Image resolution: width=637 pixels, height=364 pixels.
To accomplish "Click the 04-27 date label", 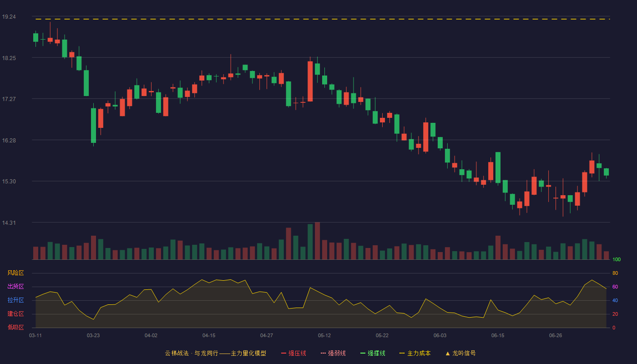I will point(267,335).
